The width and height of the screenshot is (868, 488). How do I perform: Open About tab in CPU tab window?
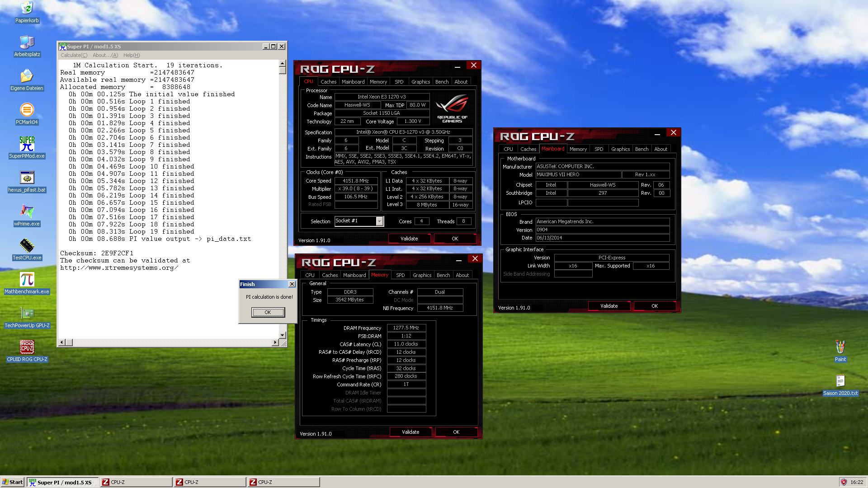coord(461,82)
